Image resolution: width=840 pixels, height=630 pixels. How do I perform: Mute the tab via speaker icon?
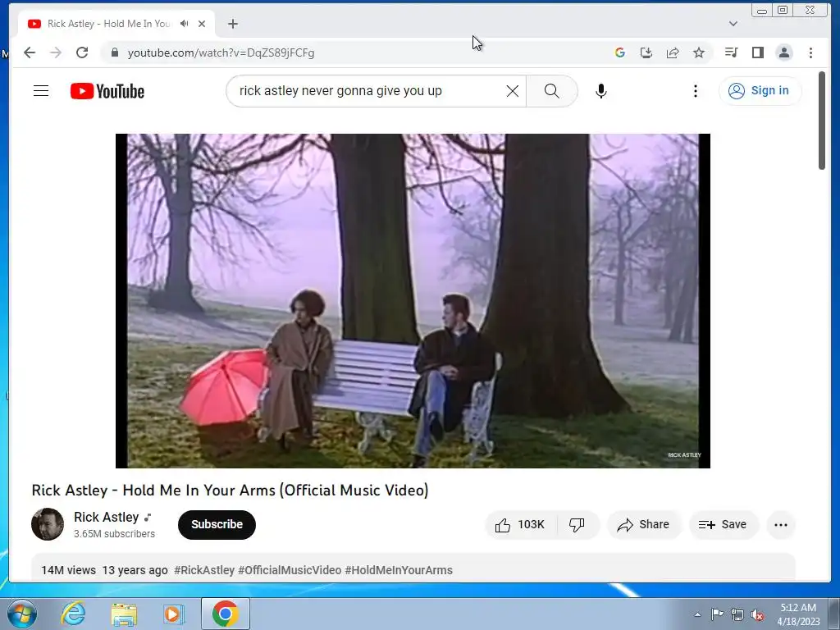(x=185, y=24)
